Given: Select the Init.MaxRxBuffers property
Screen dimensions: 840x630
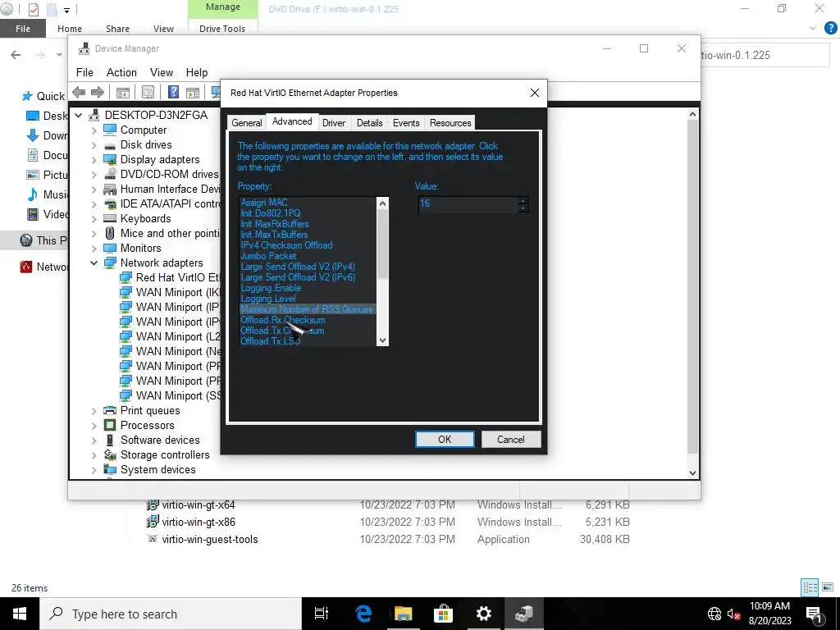Looking at the screenshot, I should 274,224.
